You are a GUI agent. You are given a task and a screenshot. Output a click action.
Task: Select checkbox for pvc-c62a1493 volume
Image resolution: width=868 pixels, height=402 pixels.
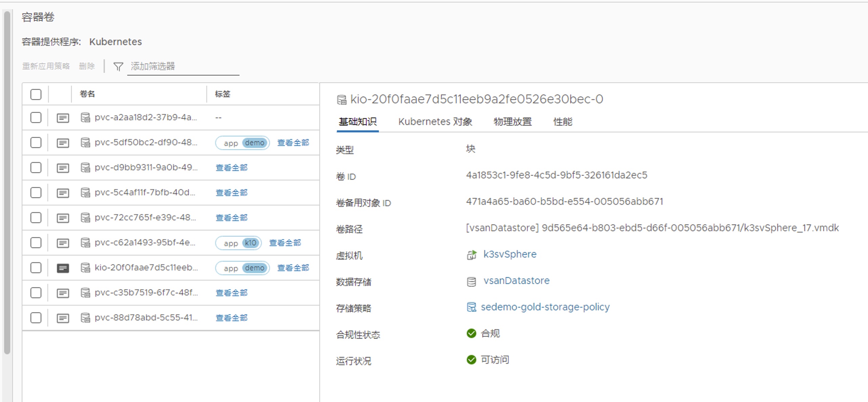tap(36, 243)
